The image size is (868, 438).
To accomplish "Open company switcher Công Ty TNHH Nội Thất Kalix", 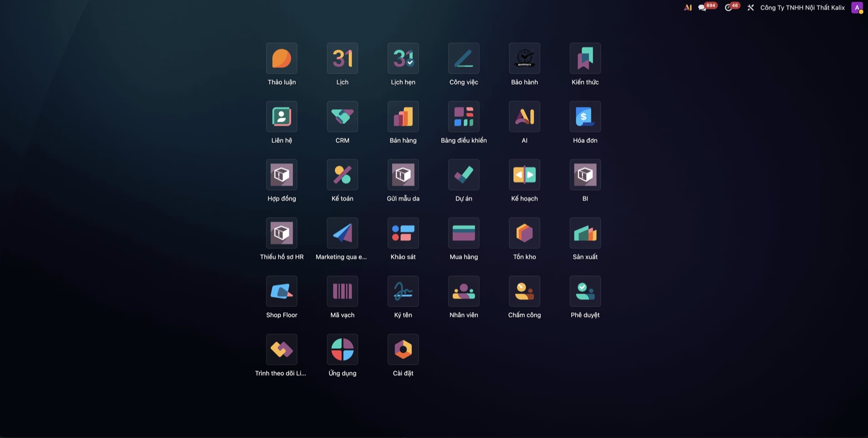I will (802, 8).
